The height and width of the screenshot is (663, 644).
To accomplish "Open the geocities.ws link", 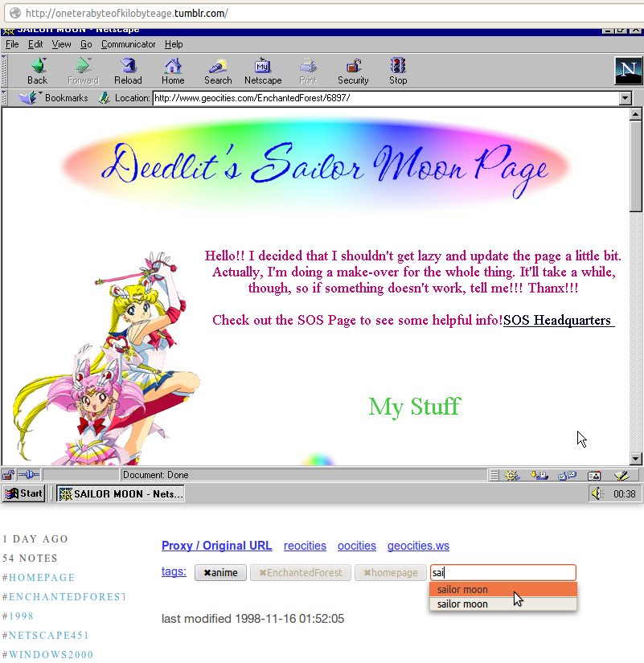I will tap(418, 546).
